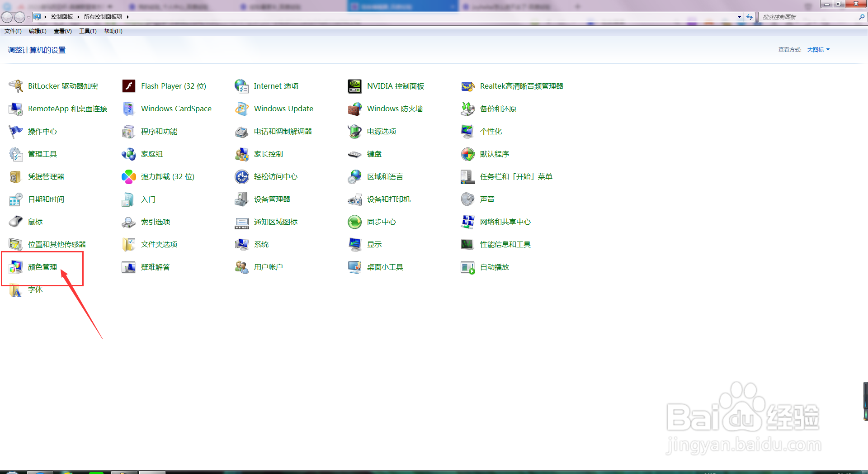The height and width of the screenshot is (474, 868).
Task: Open the 帮助(H) menu
Action: (x=113, y=31)
